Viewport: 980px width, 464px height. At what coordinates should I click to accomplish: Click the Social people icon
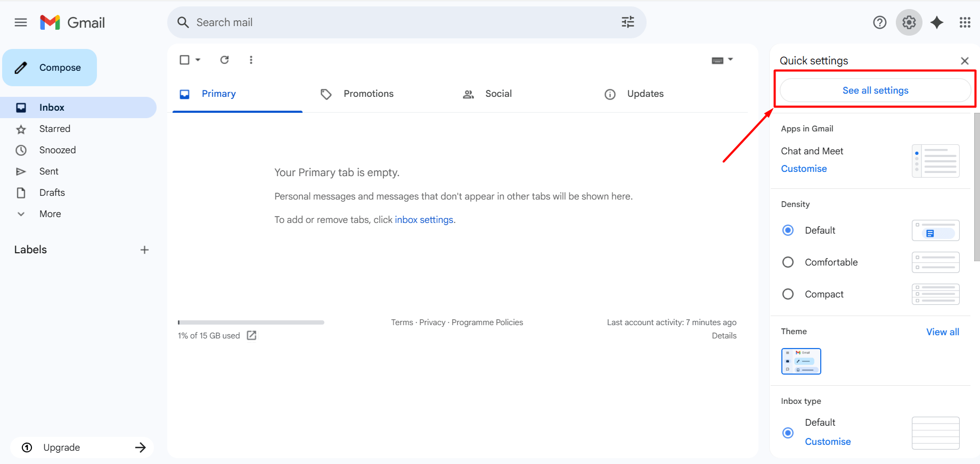pyautogui.click(x=468, y=94)
